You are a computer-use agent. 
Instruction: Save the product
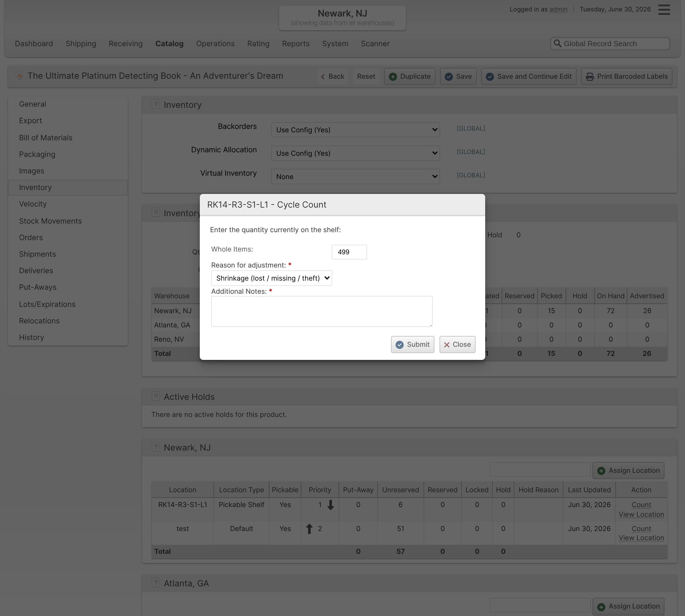[x=458, y=76]
